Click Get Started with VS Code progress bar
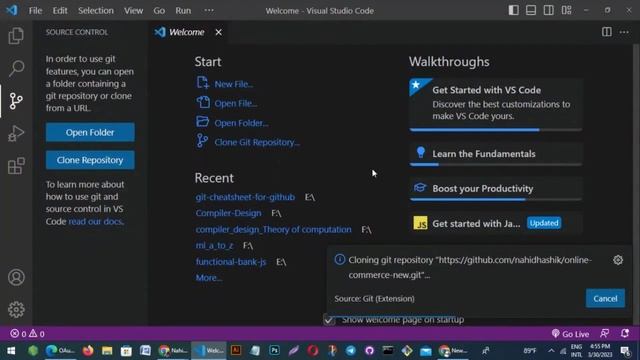This screenshot has height=360, width=640. (x=496, y=130)
